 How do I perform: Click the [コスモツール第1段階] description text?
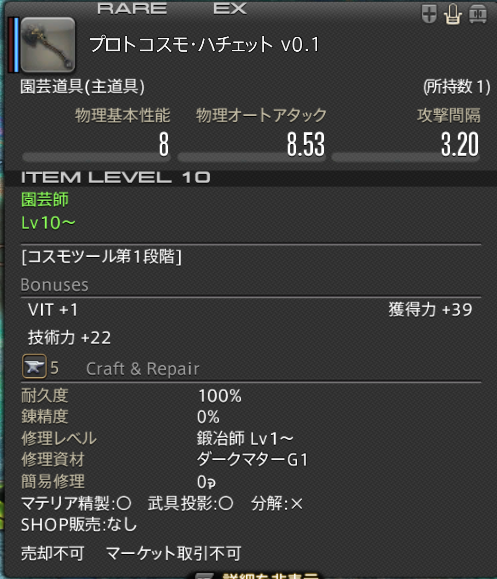(x=102, y=256)
